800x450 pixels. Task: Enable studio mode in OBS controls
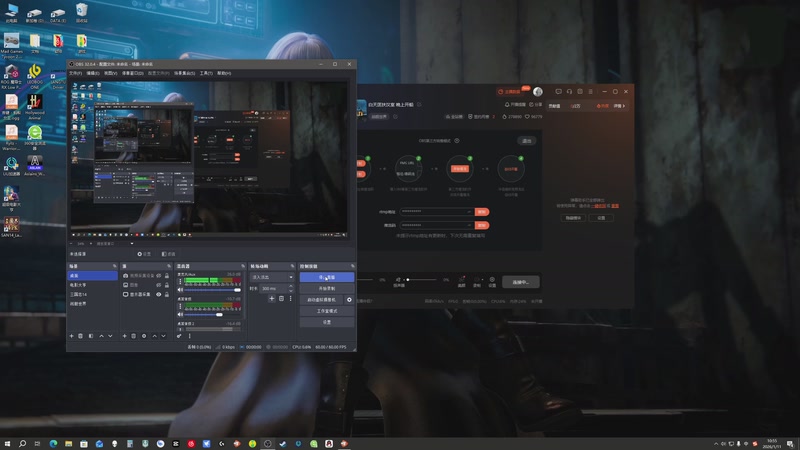tap(327, 311)
